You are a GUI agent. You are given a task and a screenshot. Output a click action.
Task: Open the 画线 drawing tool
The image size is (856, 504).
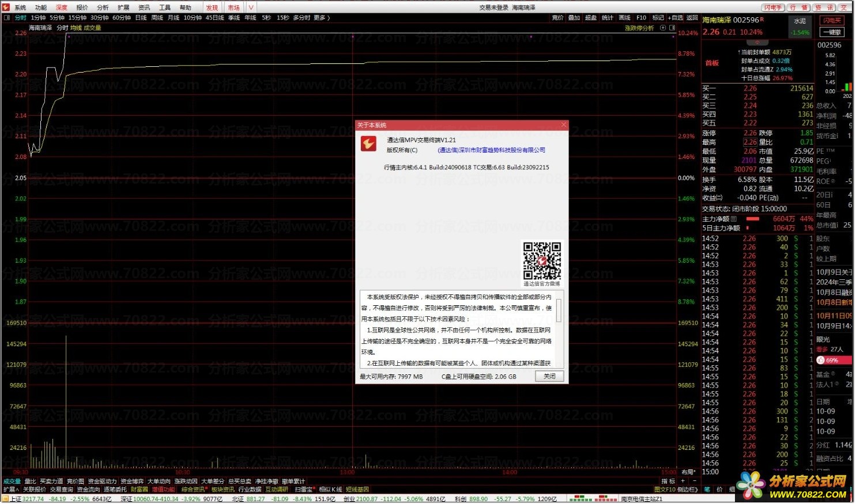point(624,18)
